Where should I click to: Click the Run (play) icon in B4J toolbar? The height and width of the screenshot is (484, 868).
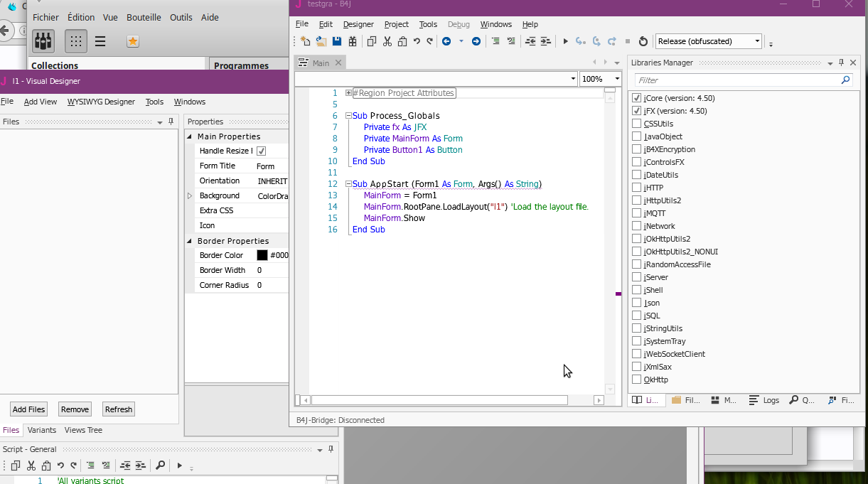point(565,41)
